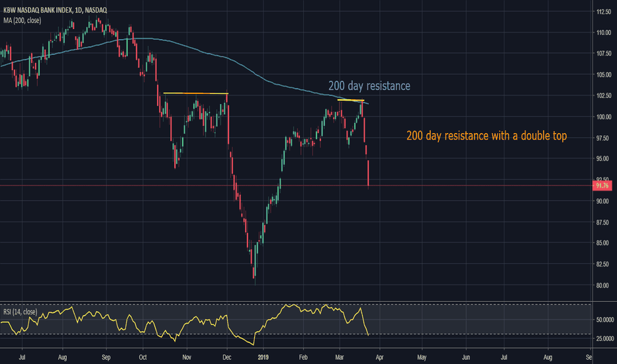Click the first Aug label on time axis
Screen dimensions: 617x364
click(x=62, y=357)
